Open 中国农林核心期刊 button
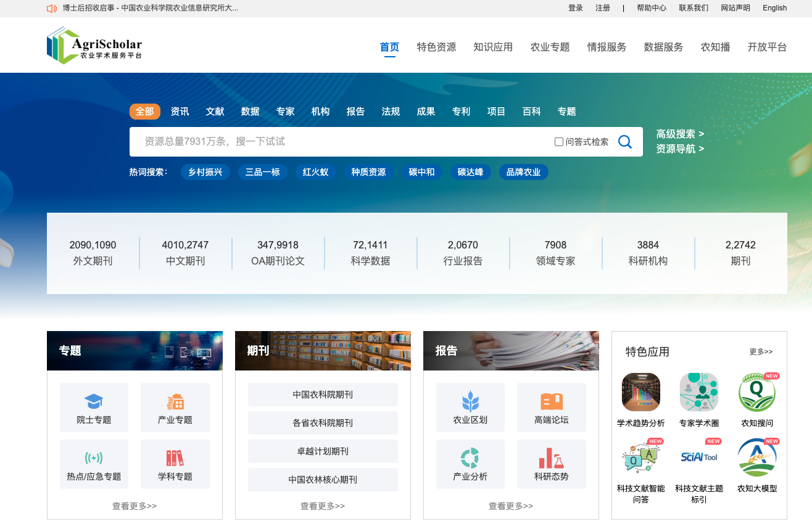The height and width of the screenshot is (532, 812). (x=323, y=480)
